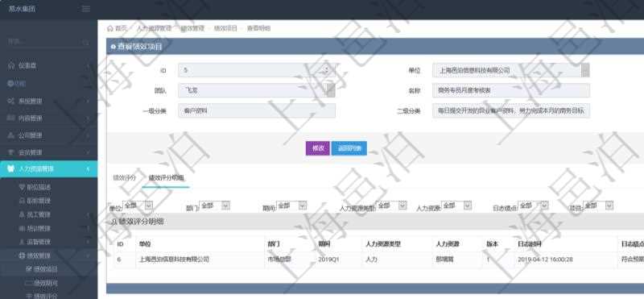Open 绩效期间 in the sidebar submenu

tap(46, 283)
